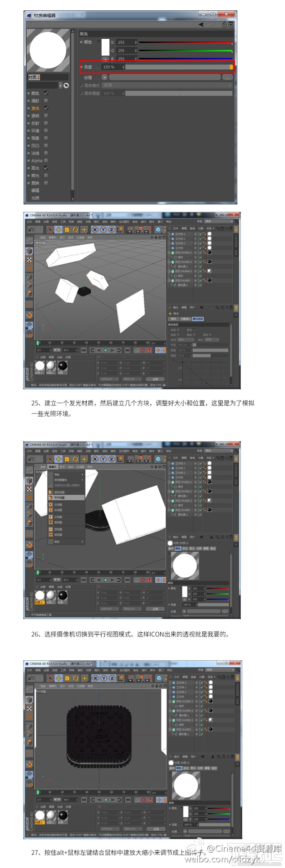
Task: Click the Play button in step 27 screenshot timeline
Action: coord(106,799)
